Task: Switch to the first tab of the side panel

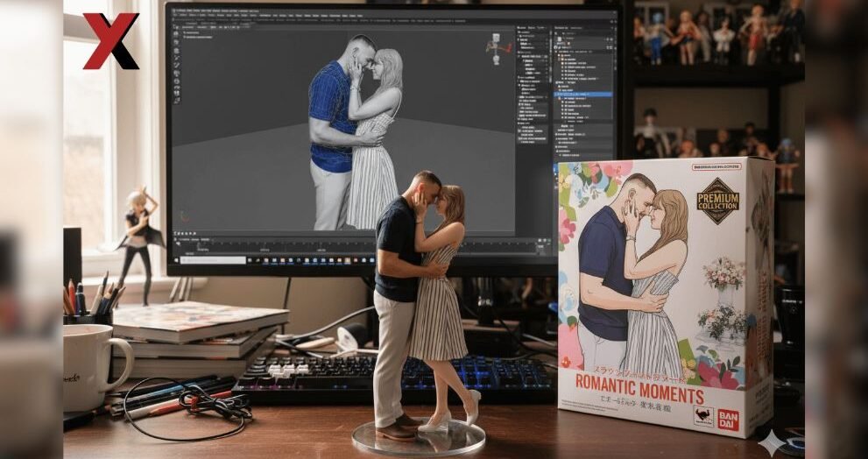Action: [x=521, y=27]
